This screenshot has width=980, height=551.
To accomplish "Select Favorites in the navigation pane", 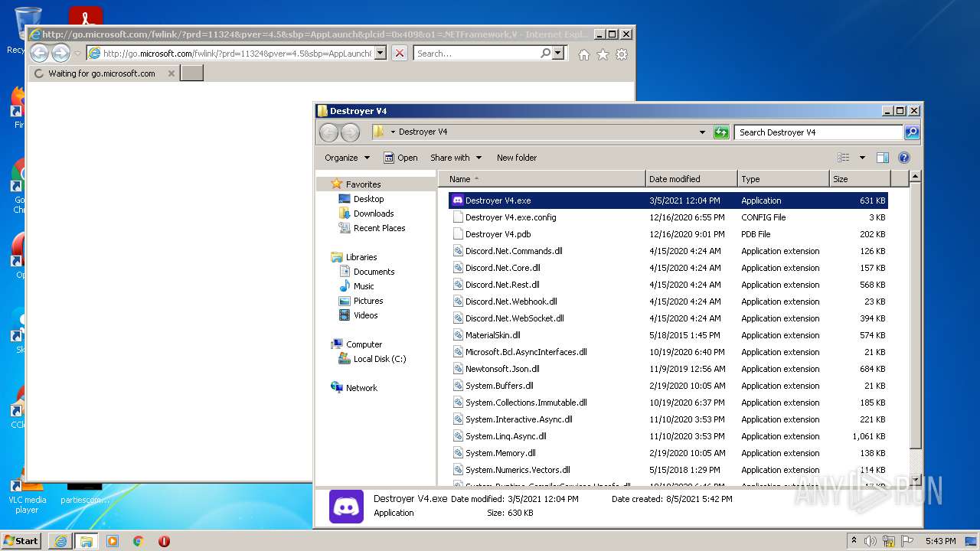I will point(363,184).
